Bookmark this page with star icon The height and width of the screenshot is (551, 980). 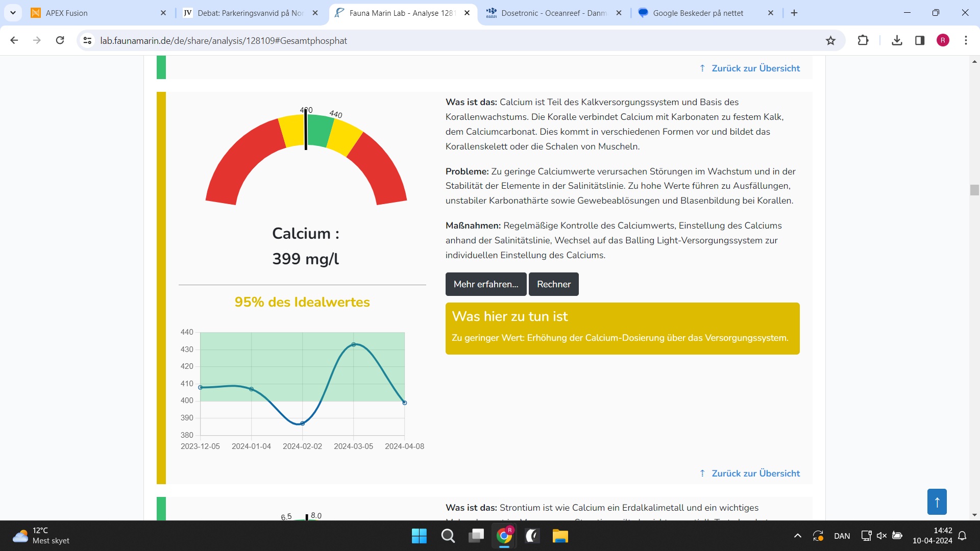[x=830, y=40]
